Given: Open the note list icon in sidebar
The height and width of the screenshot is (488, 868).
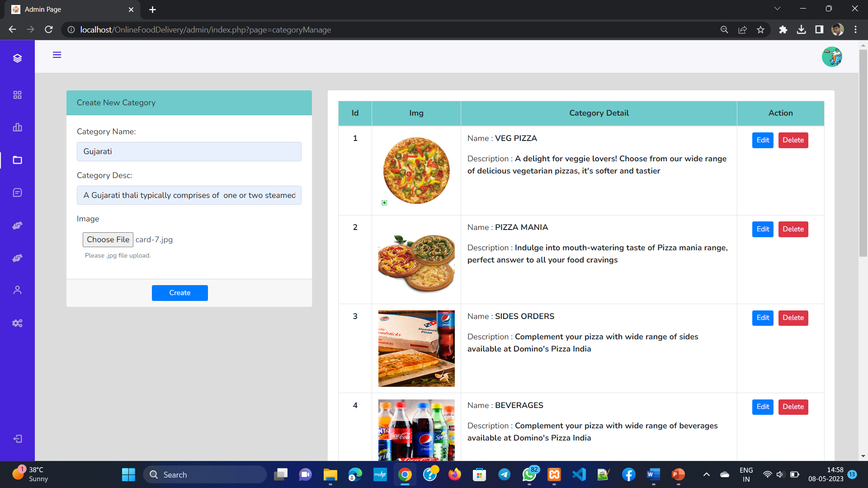Looking at the screenshot, I should (17, 192).
